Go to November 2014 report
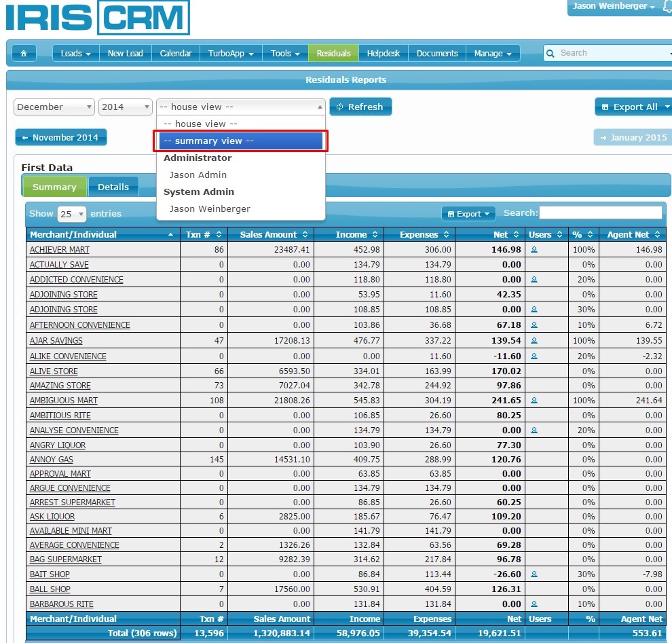The image size is (672, 643). (60, 138)
